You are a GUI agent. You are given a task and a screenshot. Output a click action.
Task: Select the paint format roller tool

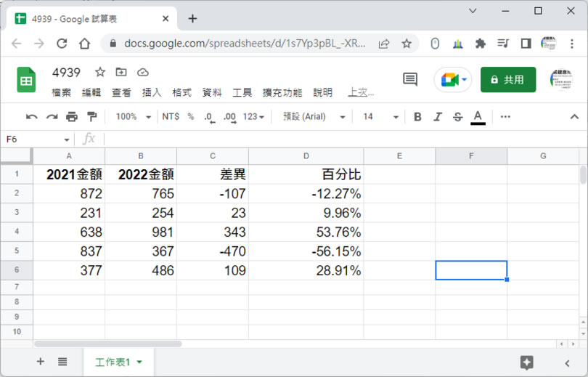click(x=92, y=117)
